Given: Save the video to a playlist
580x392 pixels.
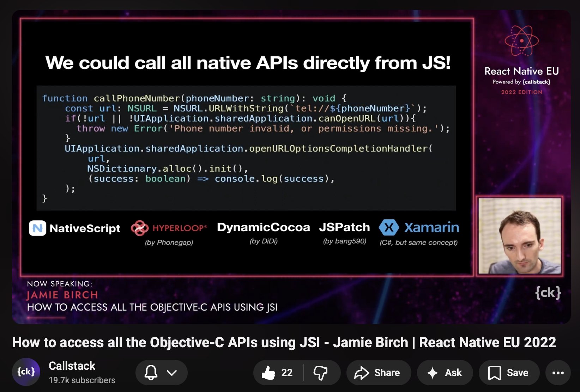Looking at the screenshot, I should tap(509, 373).
